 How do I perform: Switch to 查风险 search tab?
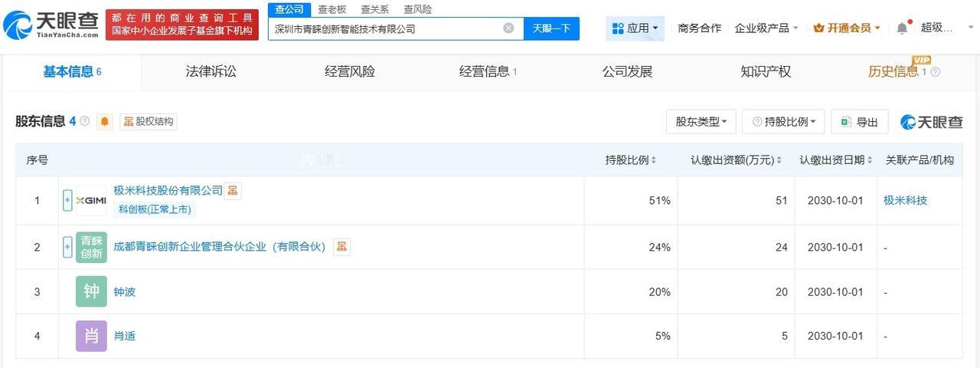coord(418,9)
